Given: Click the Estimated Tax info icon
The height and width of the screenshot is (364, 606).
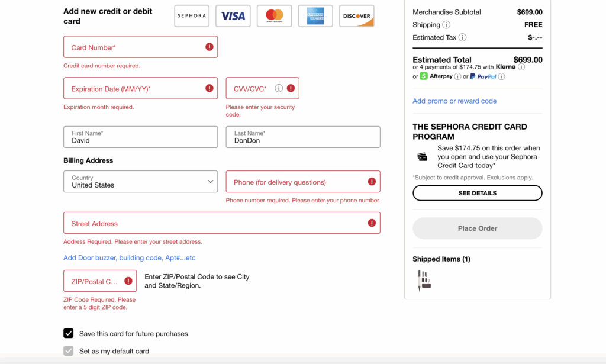Looking at the screenshot, I should tap(463, 37).
